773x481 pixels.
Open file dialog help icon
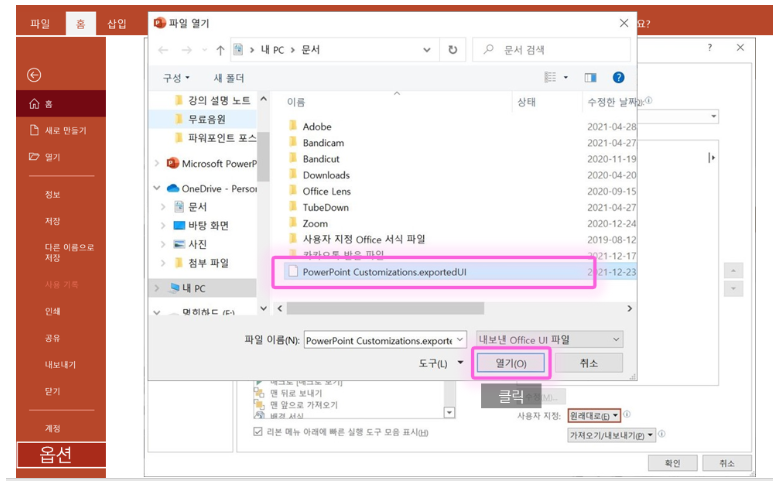(x=618, y=77)
